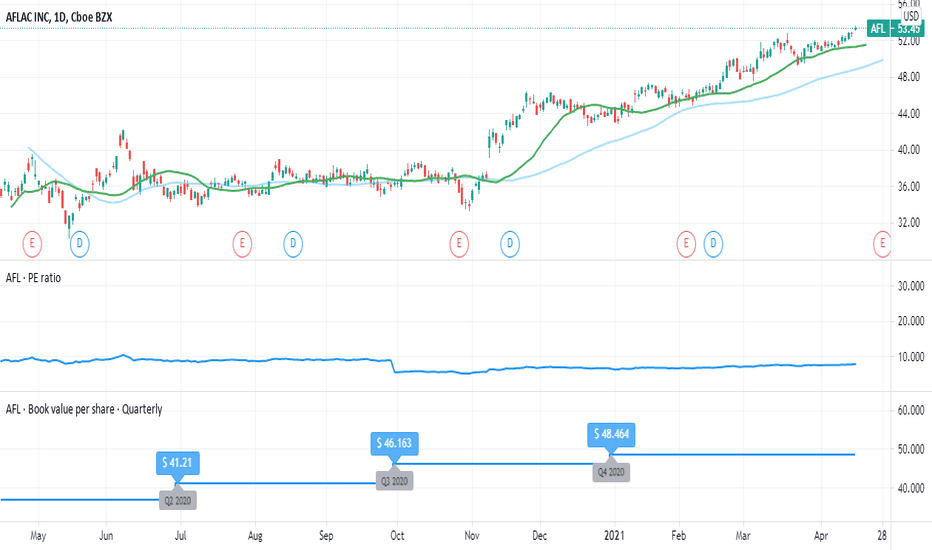This screenshot has width=932, height=550.
Task: Click 52.00 on the price axis
Action: click(909, 41)
